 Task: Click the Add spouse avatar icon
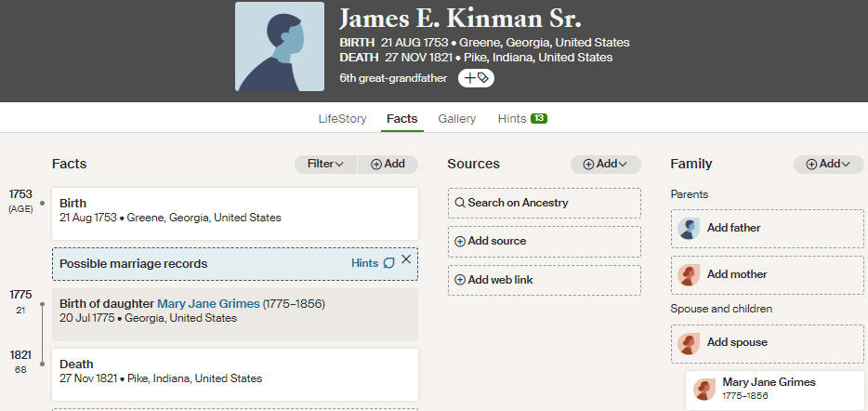pyautogui.click(x=689, y=343)
